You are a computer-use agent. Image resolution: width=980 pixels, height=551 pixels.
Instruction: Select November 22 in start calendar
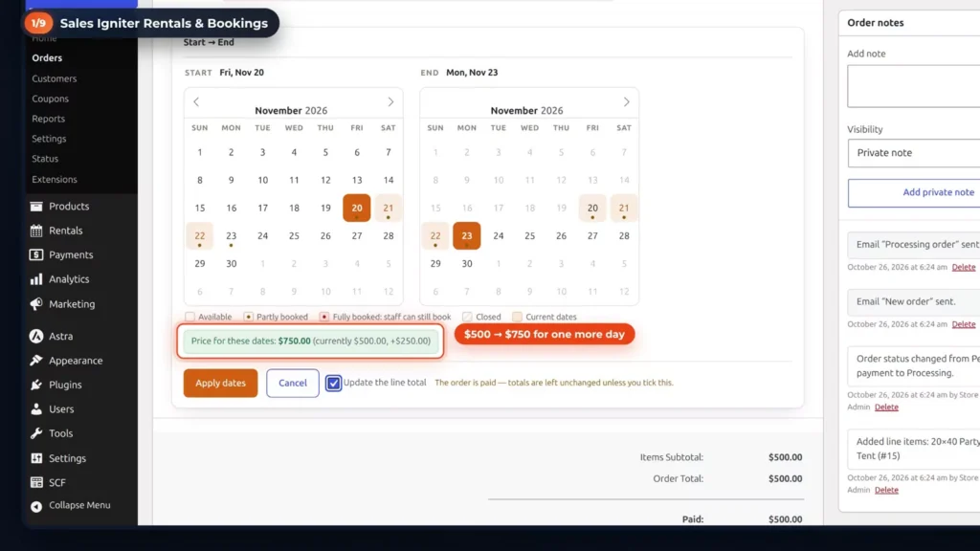click(200, 236)
